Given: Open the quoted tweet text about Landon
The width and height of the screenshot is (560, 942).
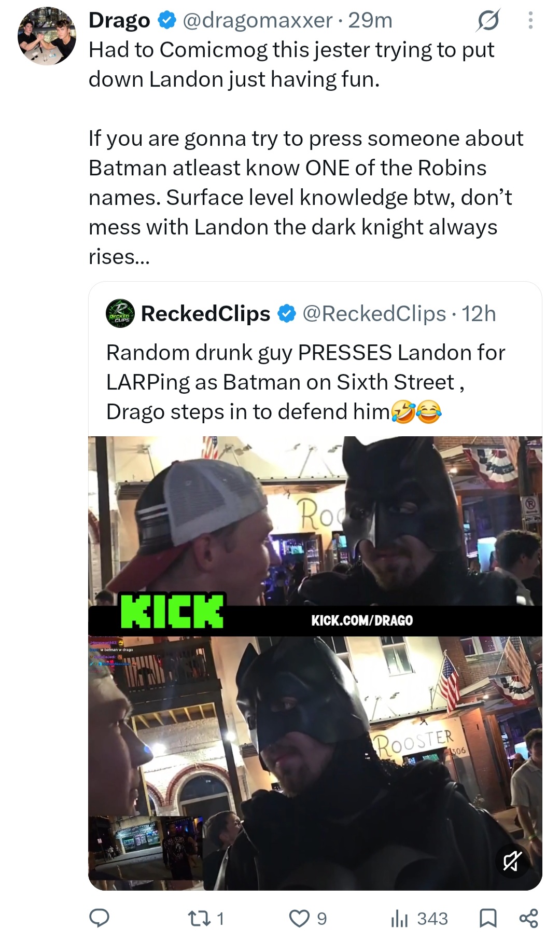Looking at the screenshot, I should tap(305, 382).
